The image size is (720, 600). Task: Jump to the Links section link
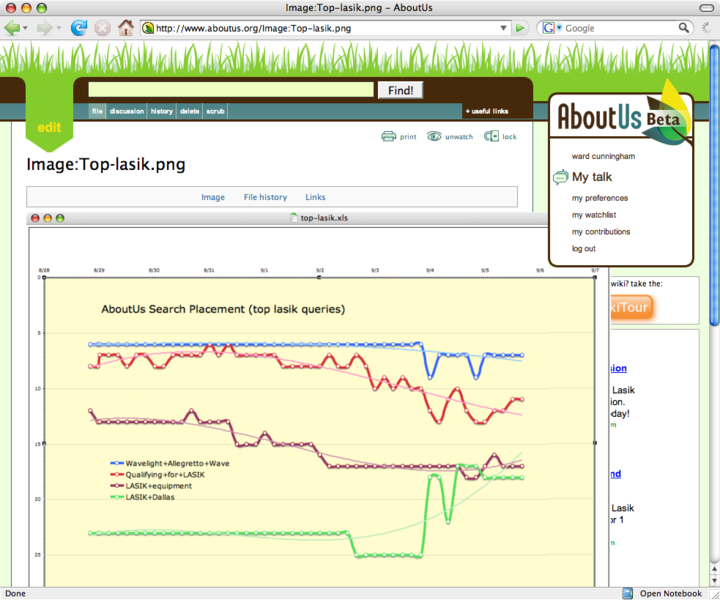[315, 197]
